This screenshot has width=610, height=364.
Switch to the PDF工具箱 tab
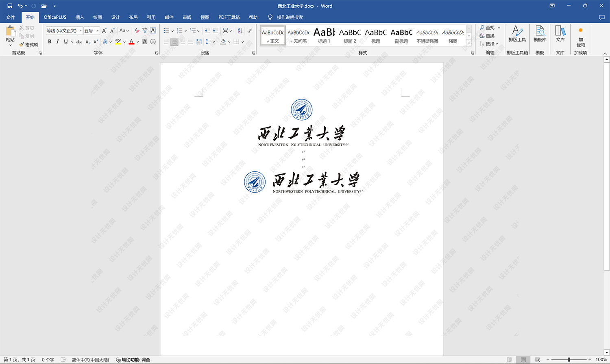click(229, 17)
